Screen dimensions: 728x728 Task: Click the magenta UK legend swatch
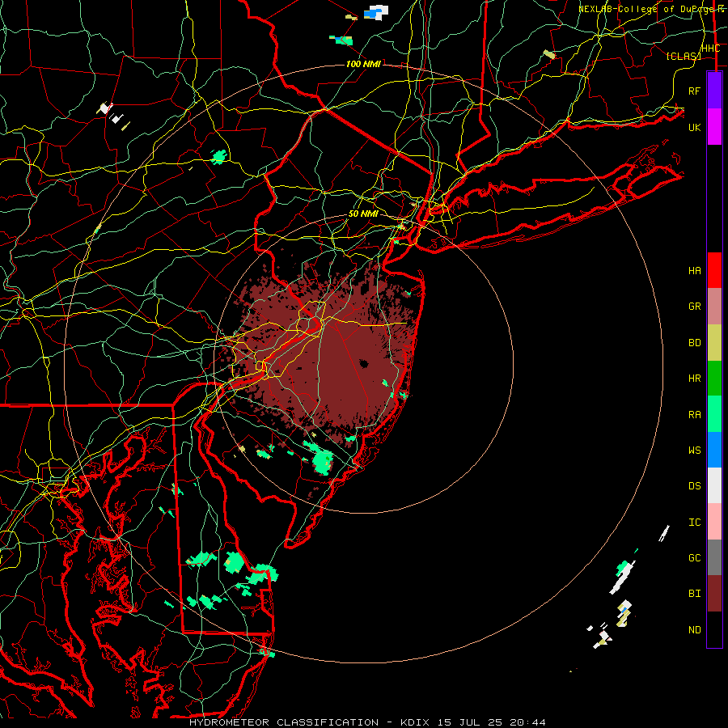tap(714, 127)
